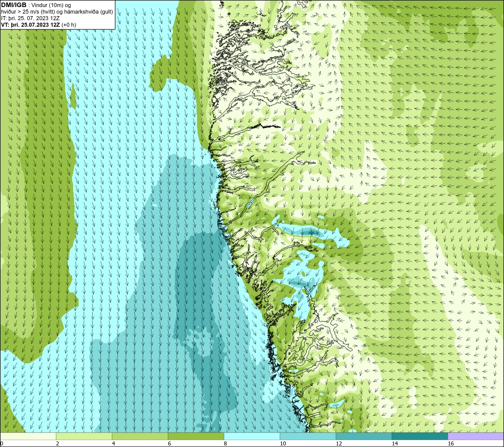Click the 4–6 m/s green legend swatch
The height and width of the screenshot is (447, 504).
pos(140,436)
